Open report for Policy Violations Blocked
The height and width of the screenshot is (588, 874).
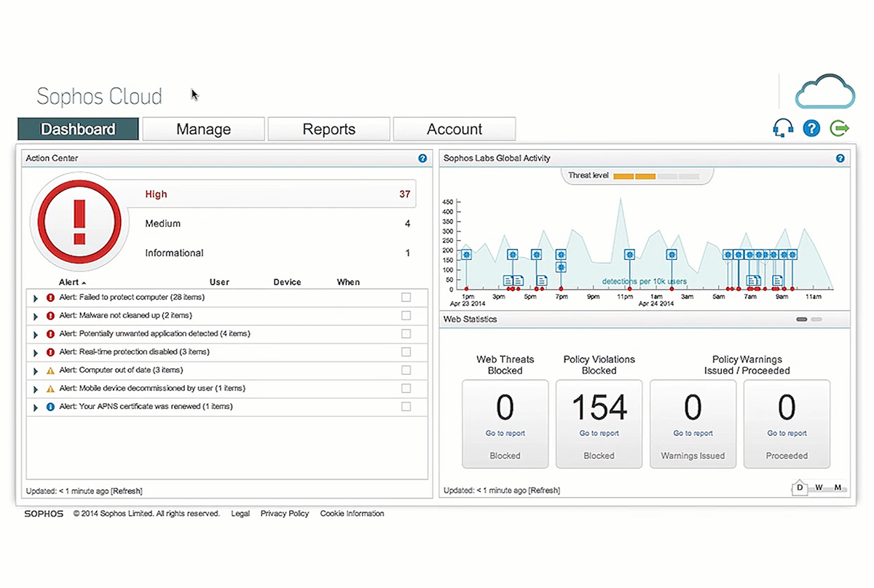[x=599, y=433]
